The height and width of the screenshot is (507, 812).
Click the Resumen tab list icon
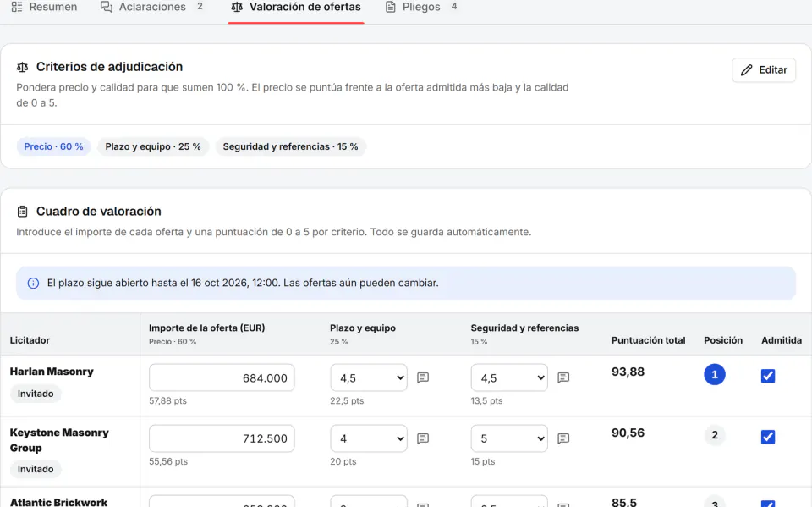pos(17,7)
